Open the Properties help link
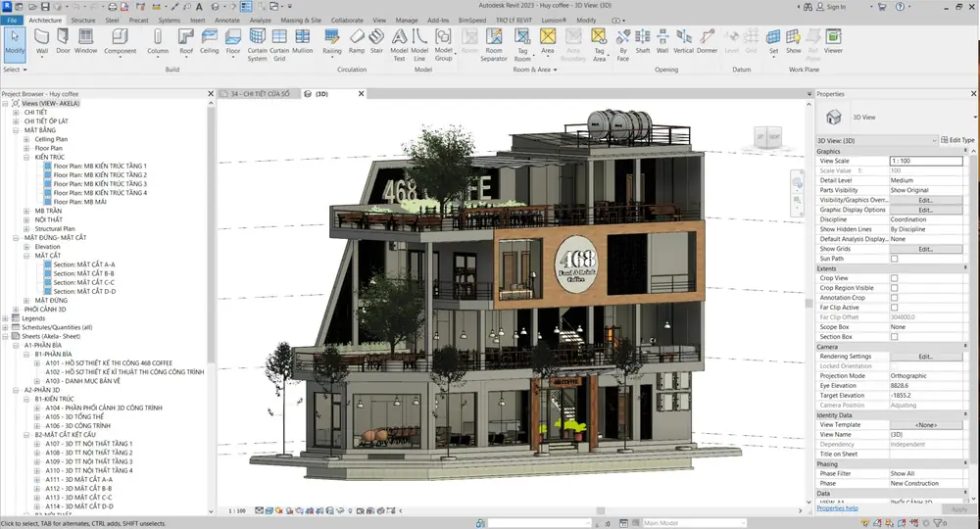This screenshot has width=980, height=529. (x=837, y=507)
